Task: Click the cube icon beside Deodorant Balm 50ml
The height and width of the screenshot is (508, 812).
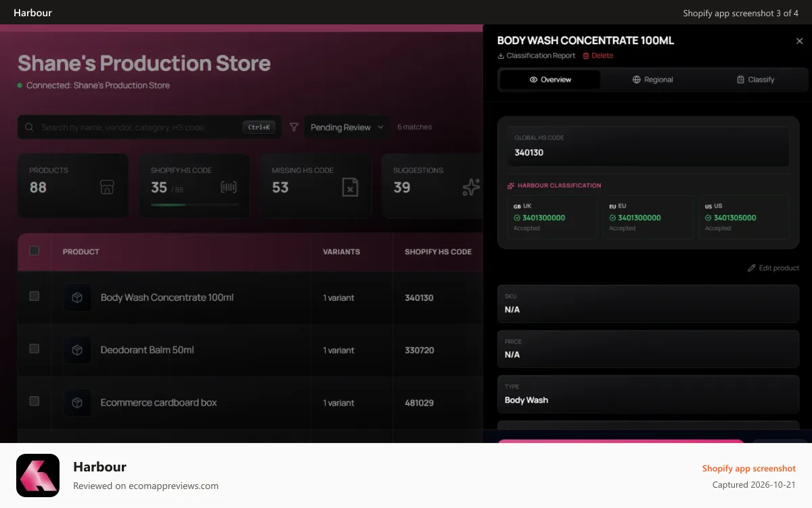Action: pos(77,350)
